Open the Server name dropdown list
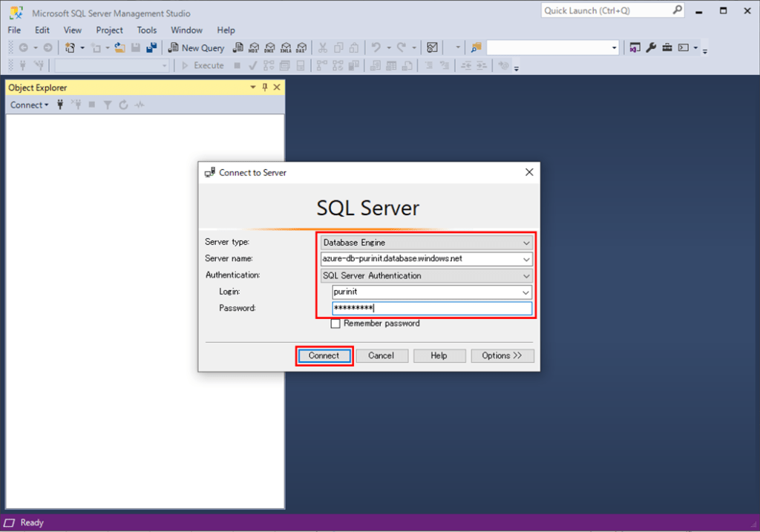This screenshot has height=532, width=760. point(525,258)
